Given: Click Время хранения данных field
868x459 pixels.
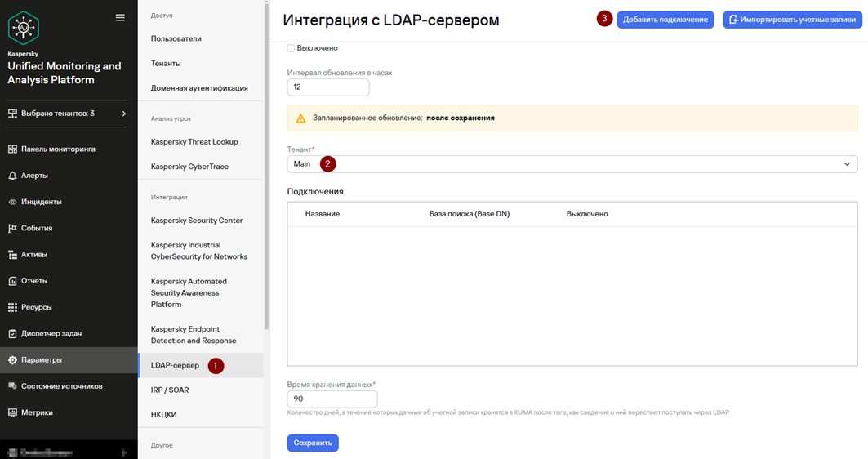Looking at the screenshot, I should [x=332, y=399].
